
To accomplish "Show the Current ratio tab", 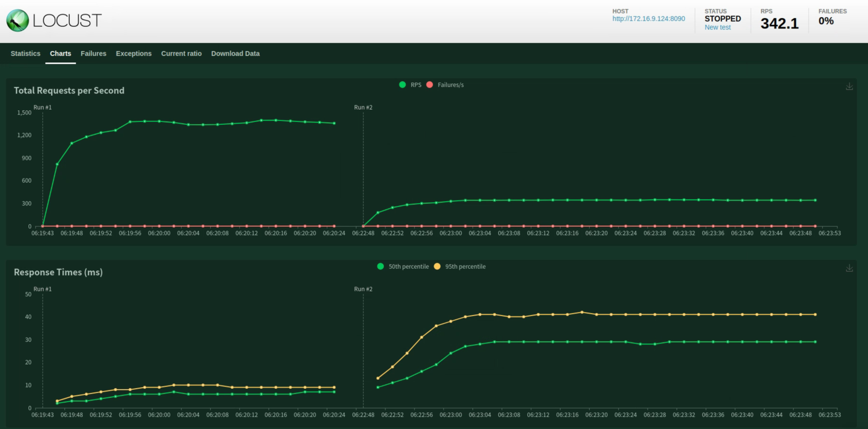I will point(181,54).
